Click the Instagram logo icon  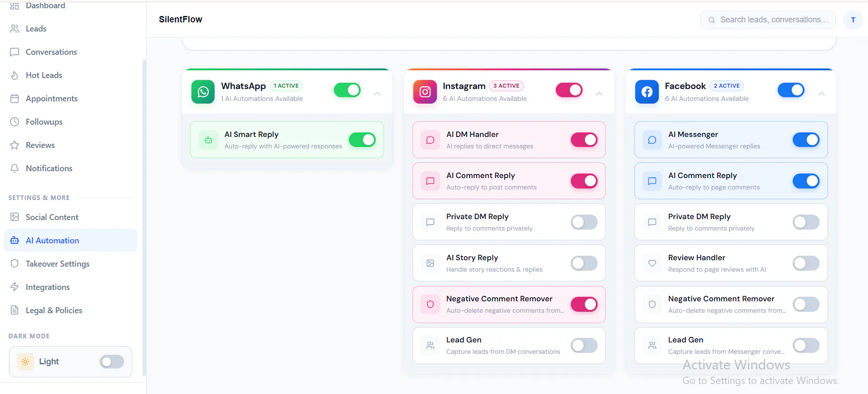pyautogui.click(x=425, y=92)
